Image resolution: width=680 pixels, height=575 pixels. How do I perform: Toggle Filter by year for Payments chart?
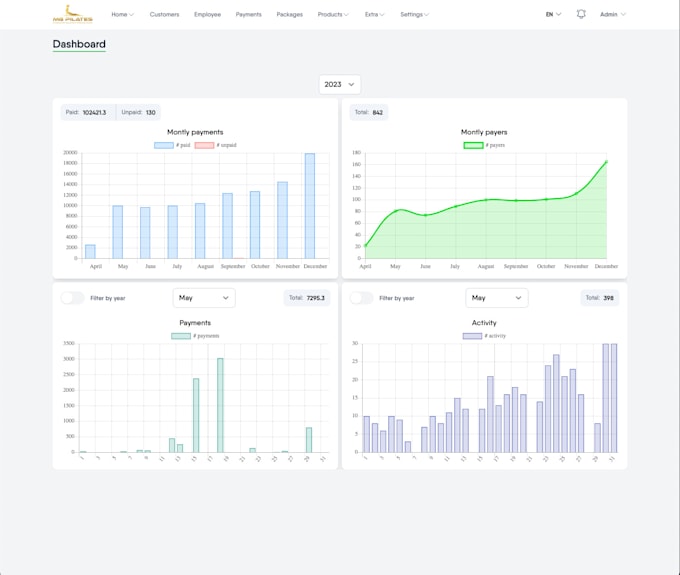click(x=72, y=298)
